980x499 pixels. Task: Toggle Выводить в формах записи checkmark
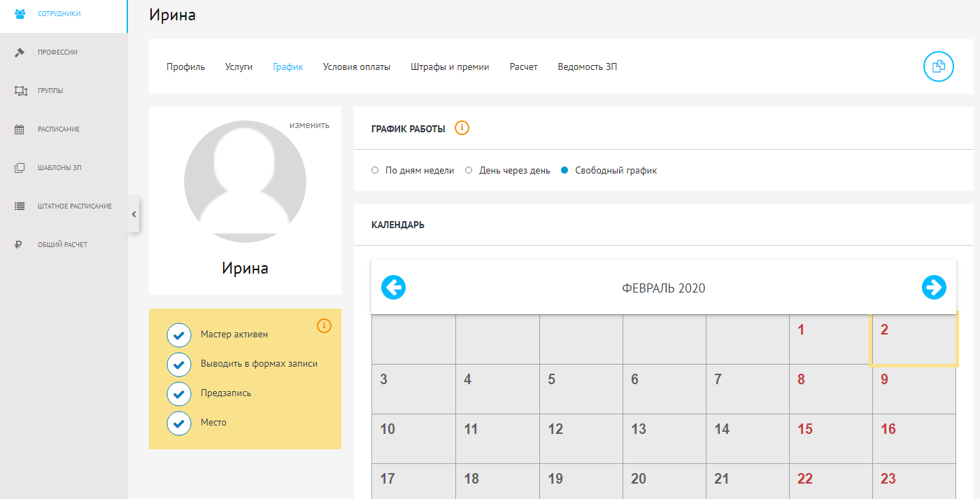pos(179,365)
